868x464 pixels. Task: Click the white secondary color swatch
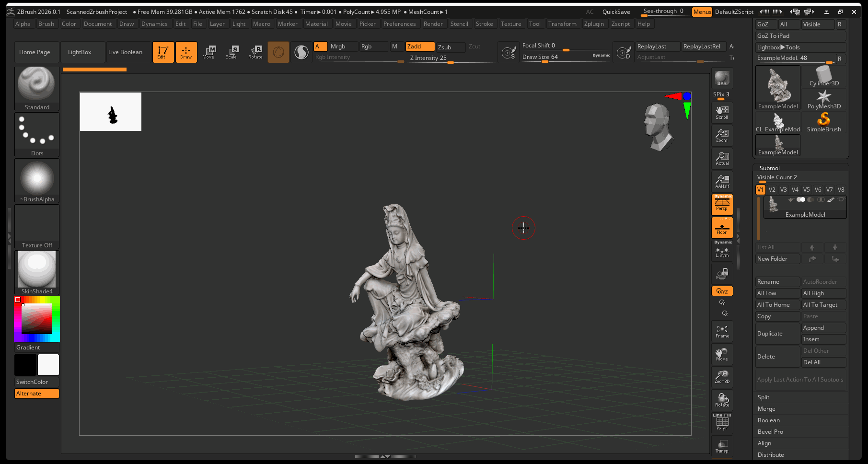48,365
